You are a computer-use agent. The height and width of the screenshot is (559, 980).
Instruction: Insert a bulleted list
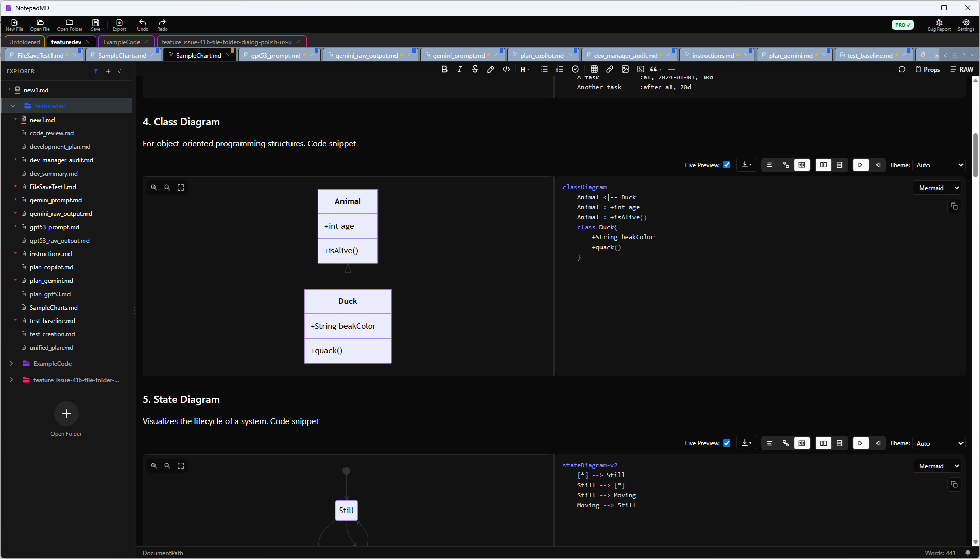coord(544,69)
